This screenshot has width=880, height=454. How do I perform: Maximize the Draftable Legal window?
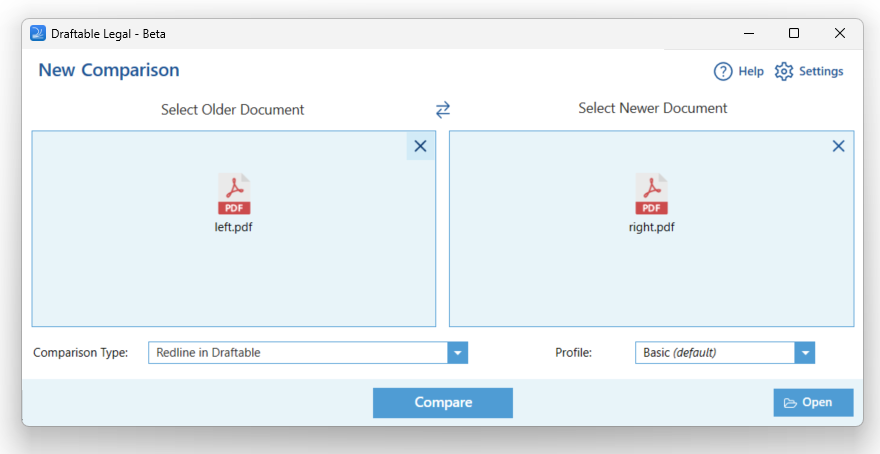(794, 33)
